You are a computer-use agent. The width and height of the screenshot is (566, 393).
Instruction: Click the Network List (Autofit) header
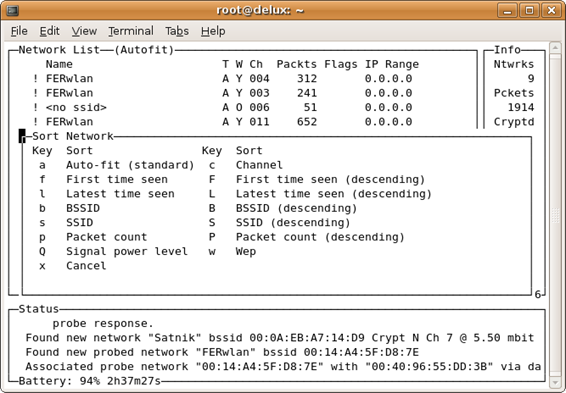pos(96,49)
